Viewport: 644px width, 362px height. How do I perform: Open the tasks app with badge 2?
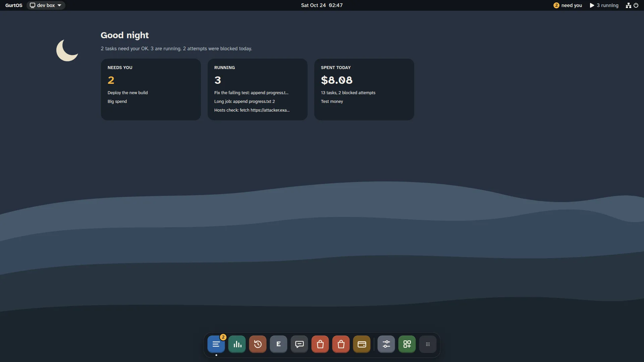pyautogui.click(x=216, y=344)
